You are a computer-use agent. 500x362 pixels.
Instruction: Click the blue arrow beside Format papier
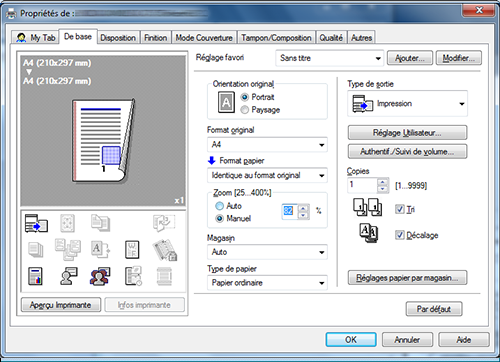[212, 161]
